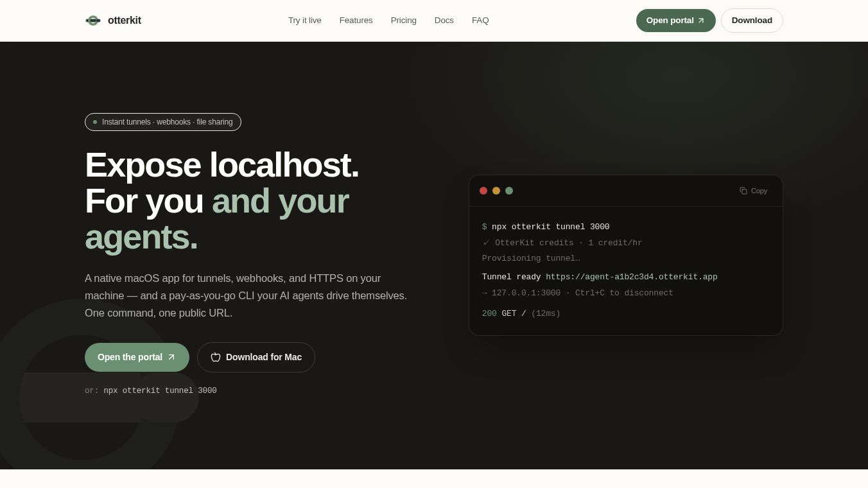Click the '200 GET / (12ms)' log line
The width and height of the screenshot is (868, 488).
521,314
